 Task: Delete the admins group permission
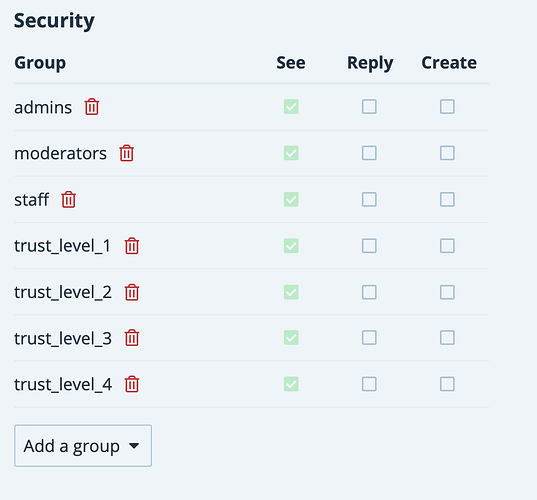click(92, 107)
